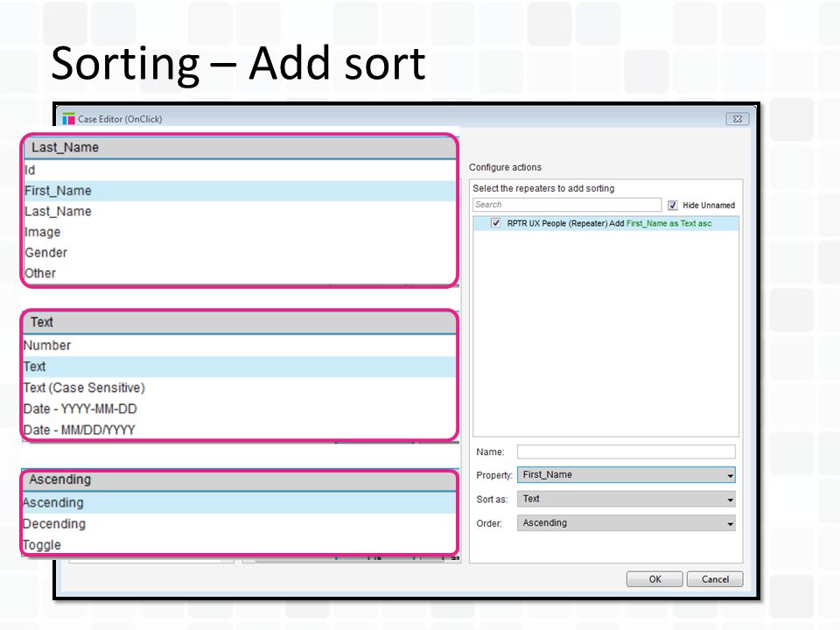Select the RPTR UX People repeater row

tap(605, 223)
